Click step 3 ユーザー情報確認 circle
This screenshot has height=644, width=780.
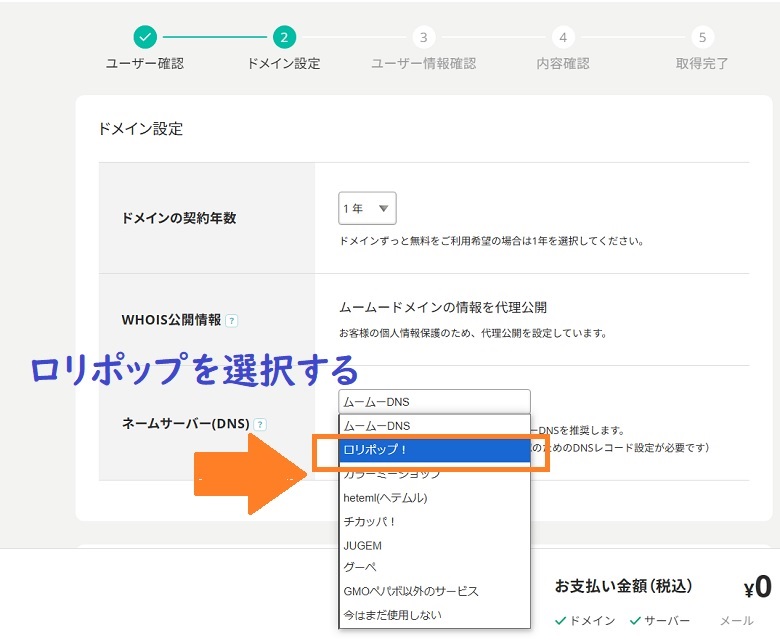(x=423, y=37)
